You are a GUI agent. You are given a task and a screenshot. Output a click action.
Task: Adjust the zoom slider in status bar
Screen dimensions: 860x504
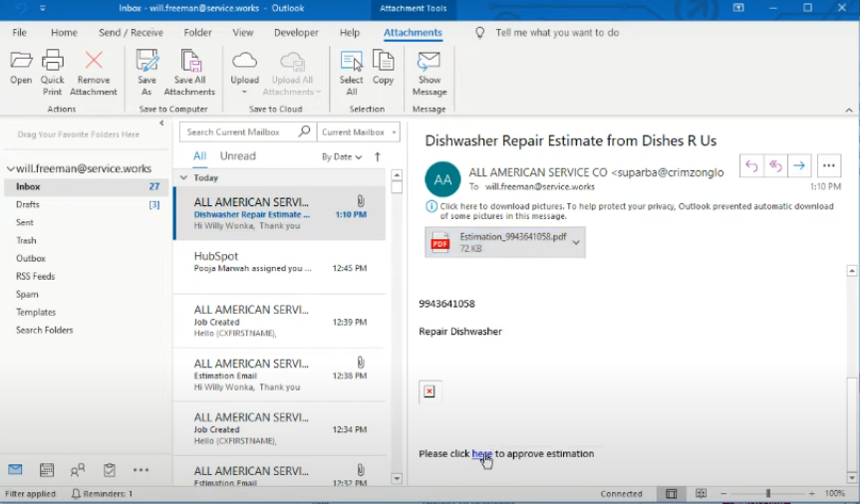(x=767, y=494)
